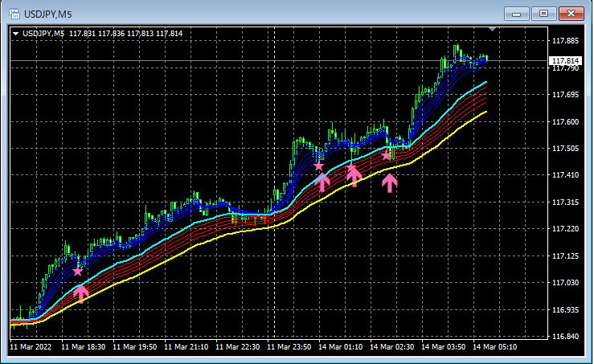Click the 11 Mar 19:50 time scale label
594x364 pixels.
[135, 346]
